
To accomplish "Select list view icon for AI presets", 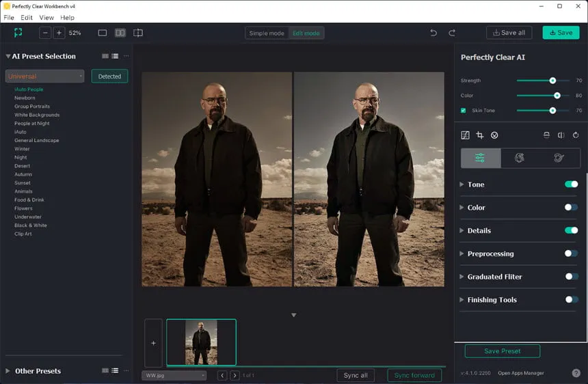I will pyautogui.click(x=115, y=56).
